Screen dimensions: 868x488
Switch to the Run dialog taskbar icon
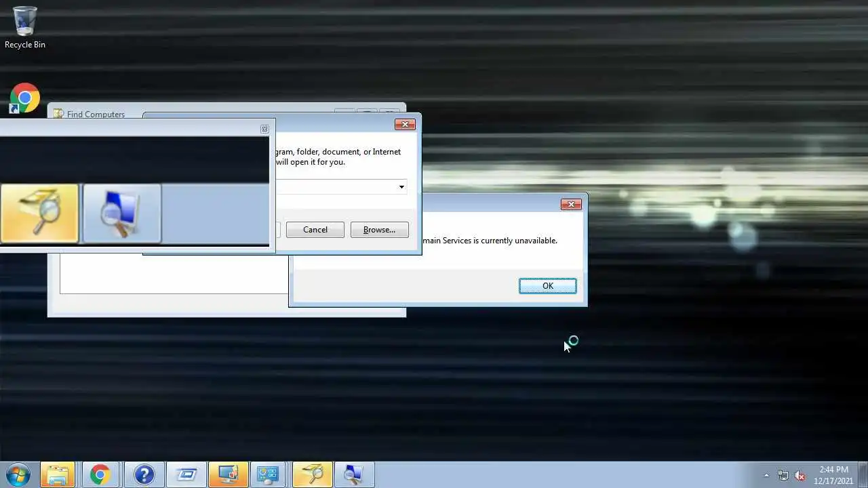click(x=186, y=474)
